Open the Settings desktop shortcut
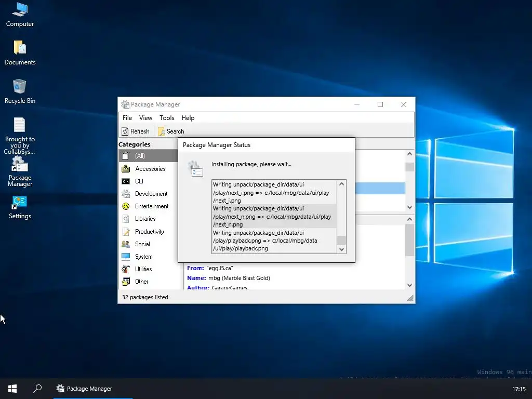 (20, 208)
